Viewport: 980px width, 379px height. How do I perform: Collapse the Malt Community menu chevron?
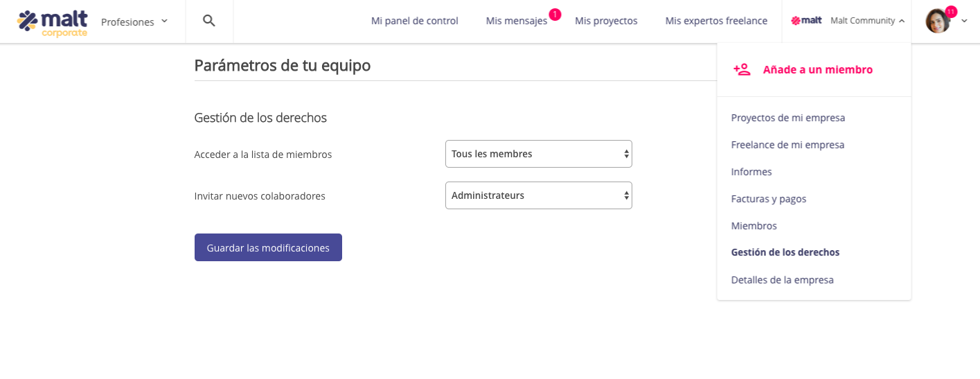tap(902, 21)
